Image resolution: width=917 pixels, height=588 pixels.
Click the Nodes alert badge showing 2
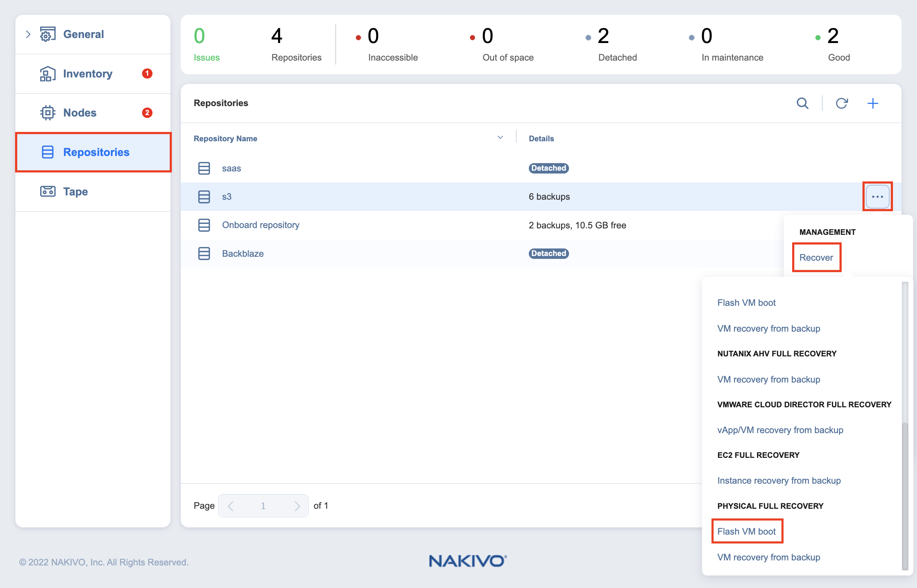(x=147, y=113)
